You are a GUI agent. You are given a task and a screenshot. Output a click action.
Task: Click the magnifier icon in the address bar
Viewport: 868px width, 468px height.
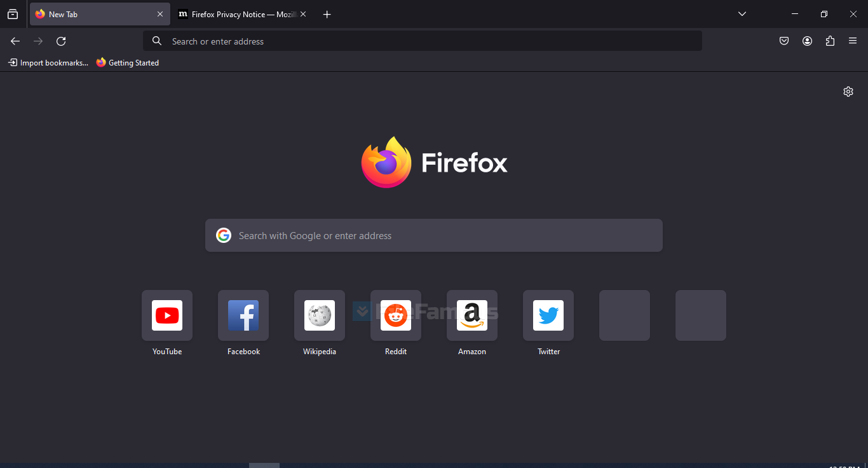pyautogui.click(x=157, y=41)
